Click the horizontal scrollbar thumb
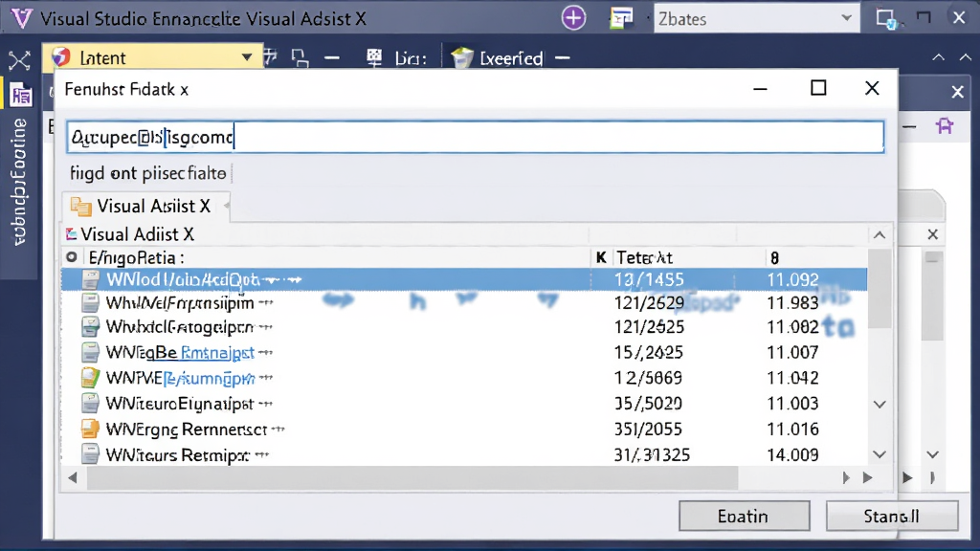The height and width of the screenshot is (551, 980). [412, 478]
